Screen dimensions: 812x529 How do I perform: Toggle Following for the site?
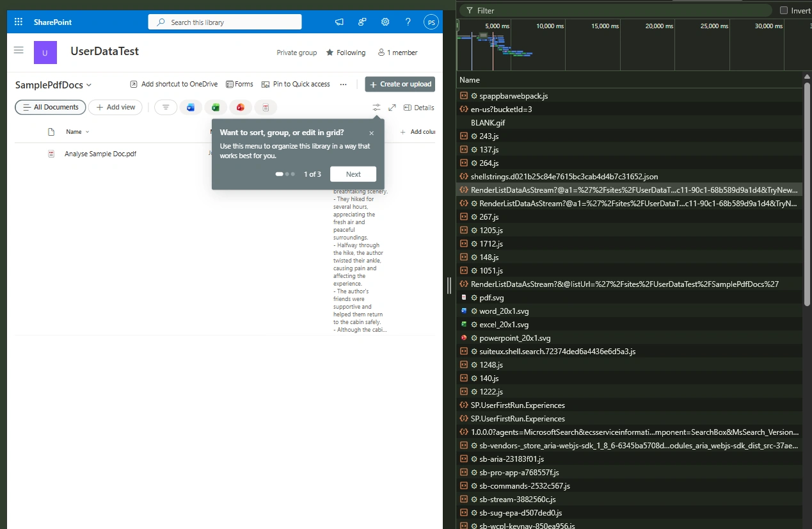pyautogui.click(x=346, y=53)
